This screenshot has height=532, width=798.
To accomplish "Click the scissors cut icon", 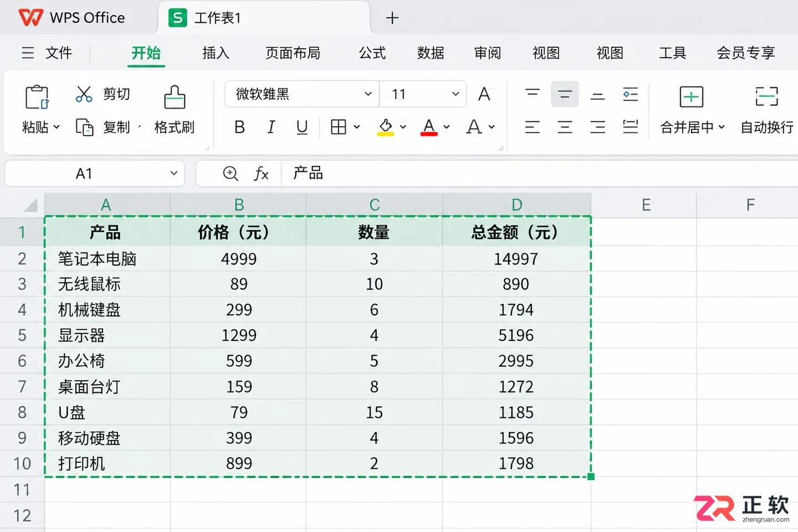I will point(84,94).
